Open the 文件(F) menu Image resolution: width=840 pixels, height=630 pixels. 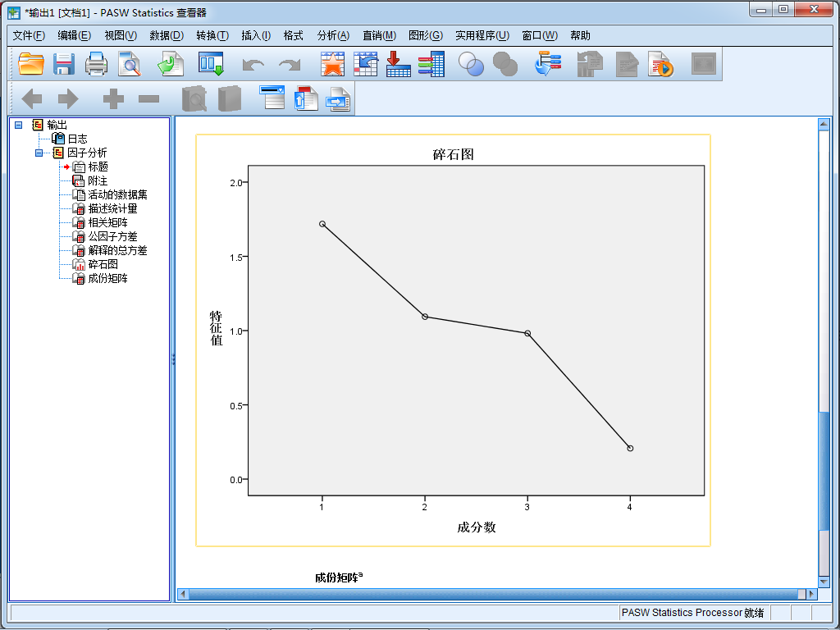[29, 35]
